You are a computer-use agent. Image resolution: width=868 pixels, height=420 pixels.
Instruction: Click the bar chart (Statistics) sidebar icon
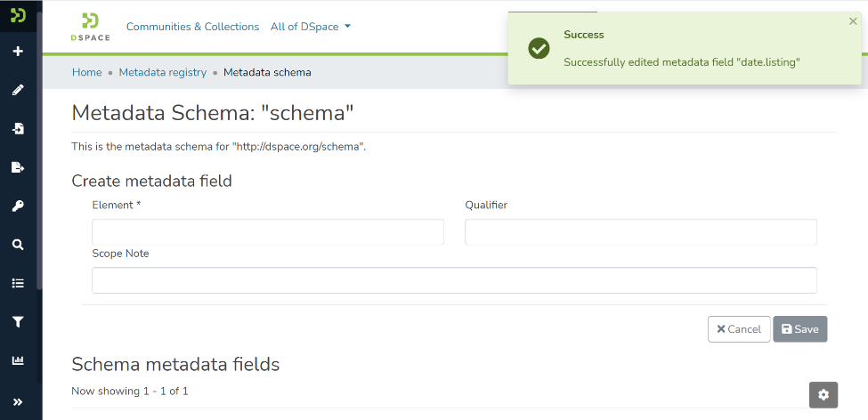tap(18, 361)
